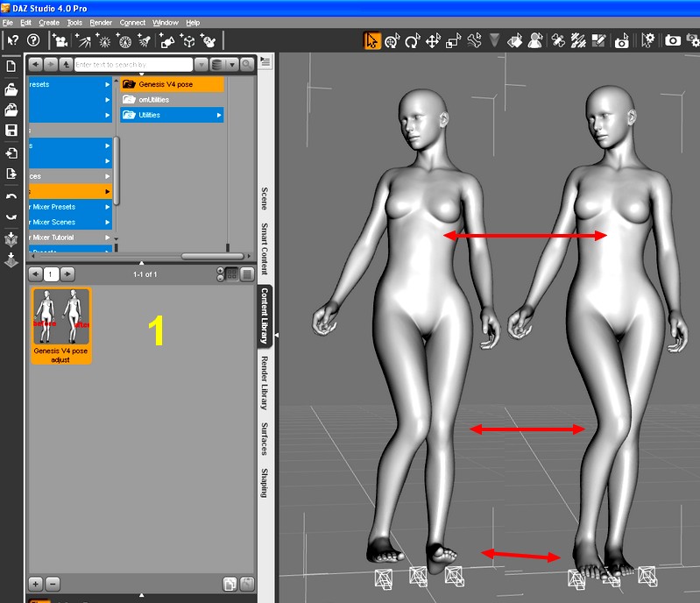The width and height of the screenshot is (700, 603).
Task: Select the Node Selection arrow tool
Action: [371, 40]
